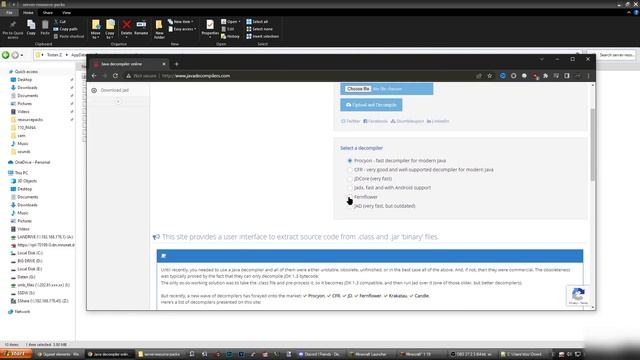The height and width of the screenshot is (360, 640).
Task: Switch to the View ribbon tab
Action: tap(67, 13)
